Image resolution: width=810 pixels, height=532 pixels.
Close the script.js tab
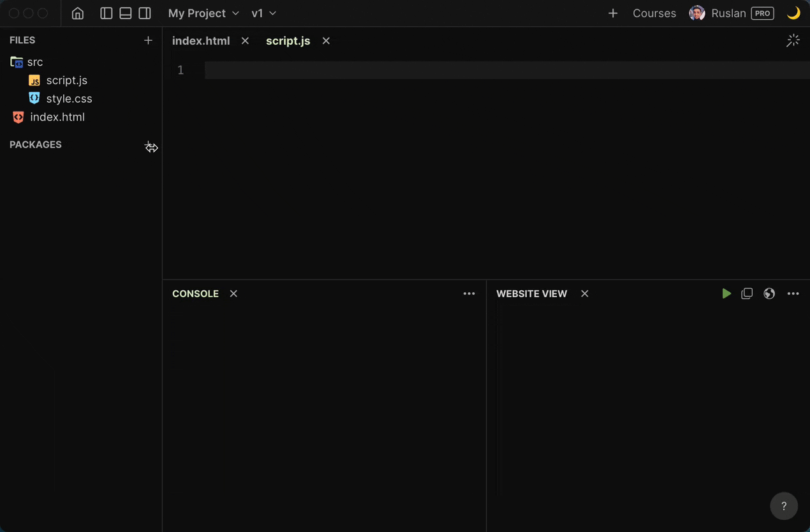pos(326,41)
